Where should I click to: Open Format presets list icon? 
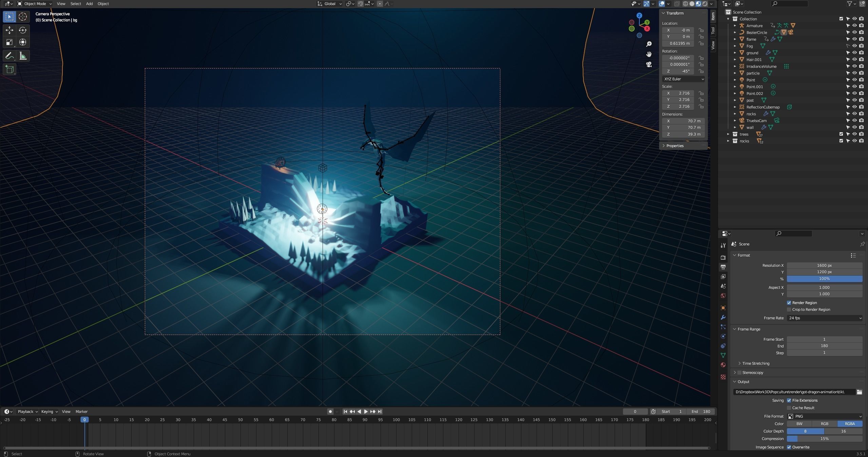coord(853,255)
